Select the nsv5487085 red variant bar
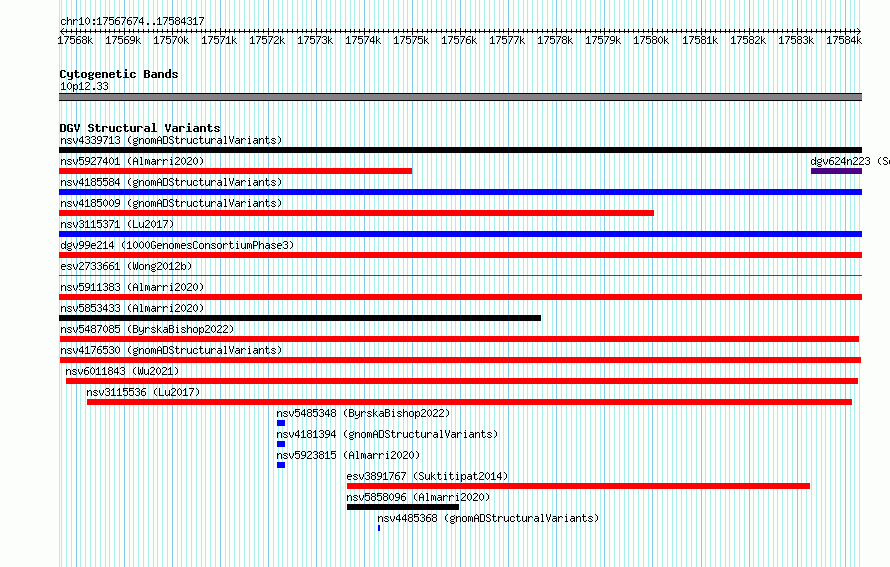The width and height of the screenshot is (890, 567). click(x=459, y=339)
